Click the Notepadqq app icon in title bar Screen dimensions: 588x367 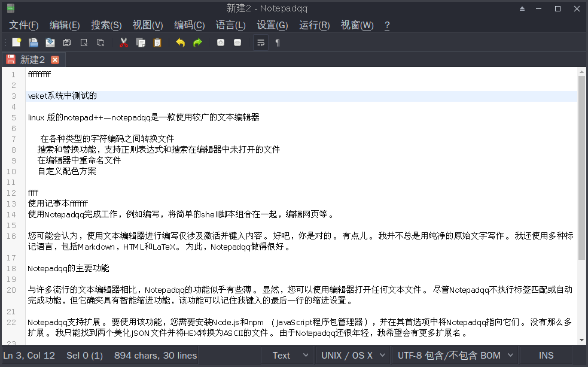(11, 8)
